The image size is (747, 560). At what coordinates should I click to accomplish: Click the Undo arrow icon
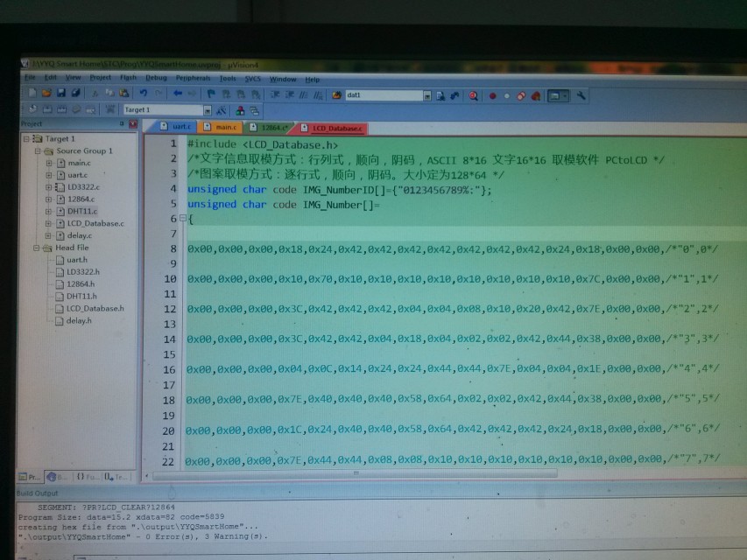[144, 94]
